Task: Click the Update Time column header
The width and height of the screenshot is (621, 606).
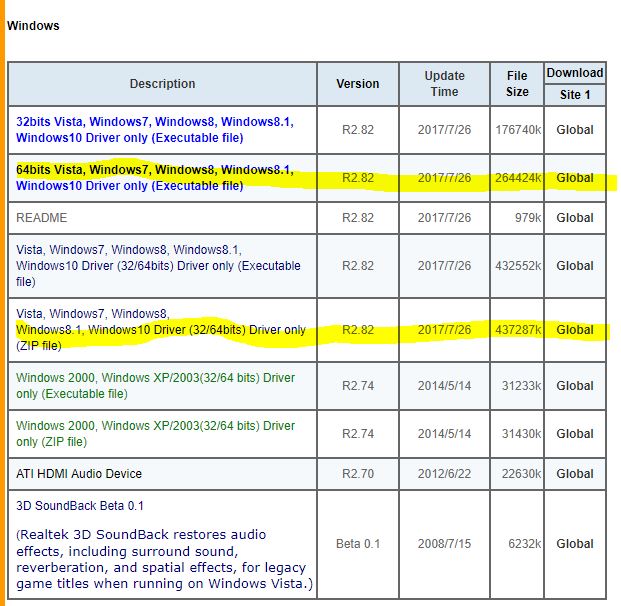Action: [x=444, y=84]
